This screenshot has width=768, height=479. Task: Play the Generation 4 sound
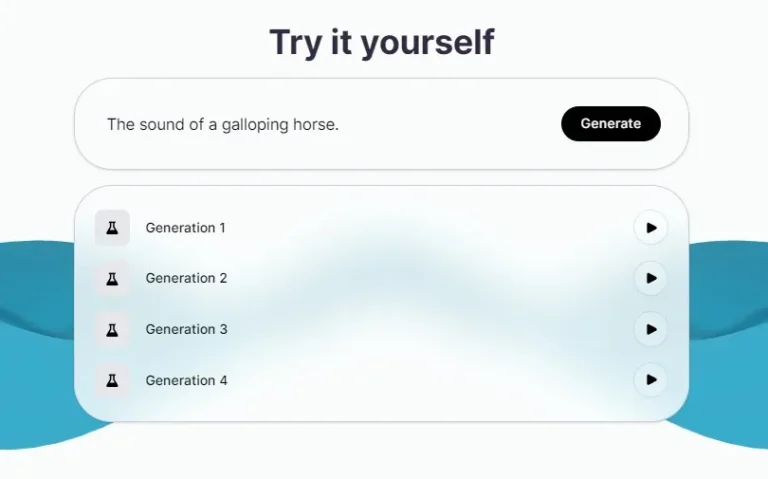[x=651, y=380]
